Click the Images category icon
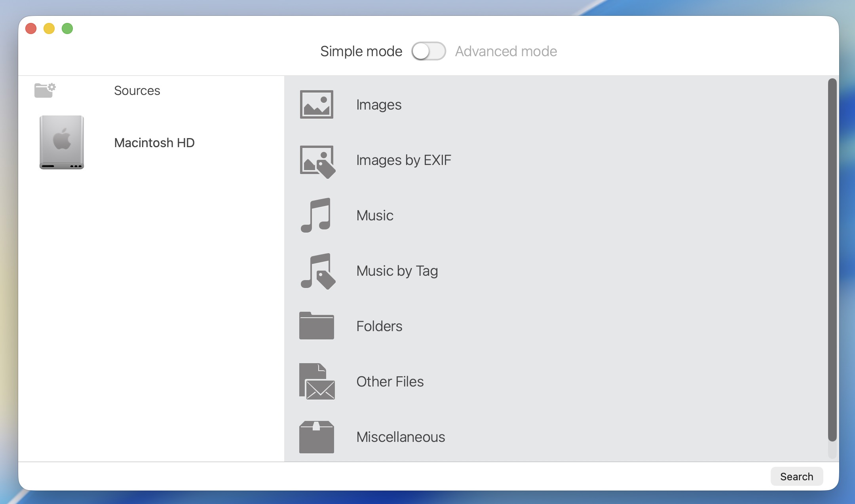855x504 pixels. [316, 104]
